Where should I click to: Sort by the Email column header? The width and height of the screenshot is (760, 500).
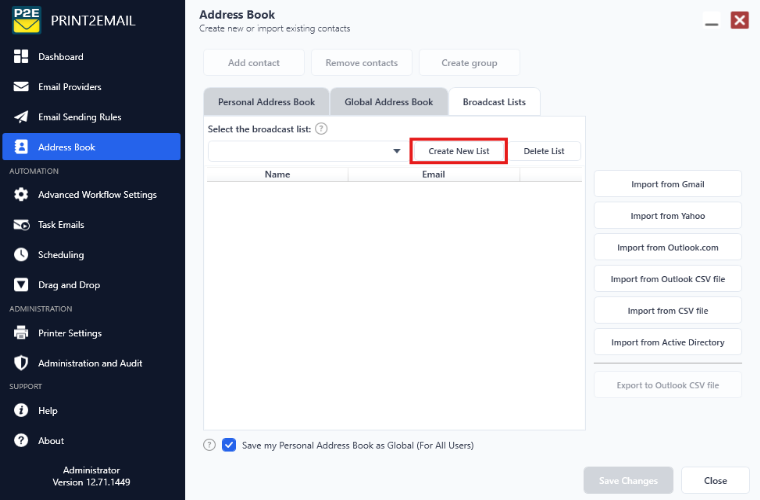433,174
